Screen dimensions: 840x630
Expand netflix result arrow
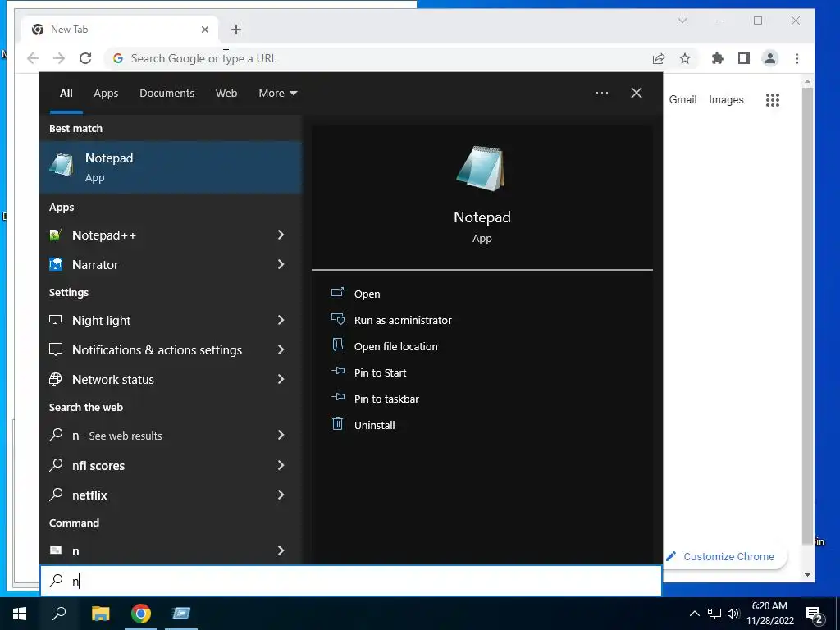click(281, 495)
